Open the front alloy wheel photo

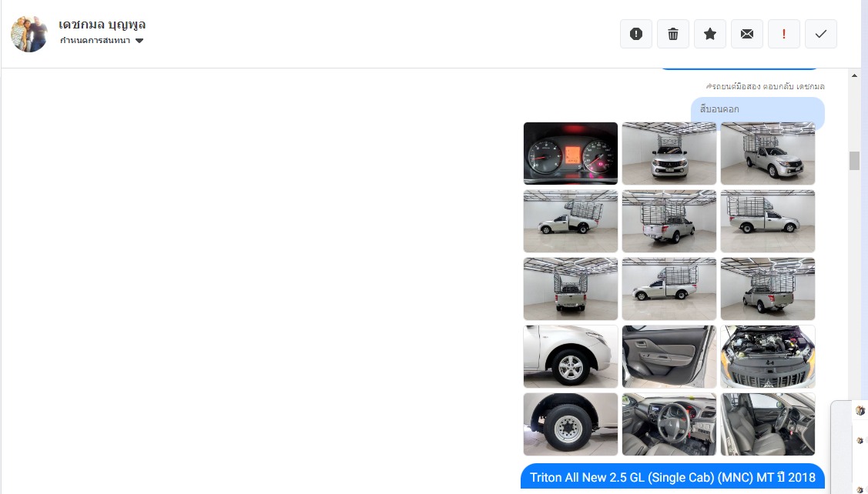pos(571,357)
